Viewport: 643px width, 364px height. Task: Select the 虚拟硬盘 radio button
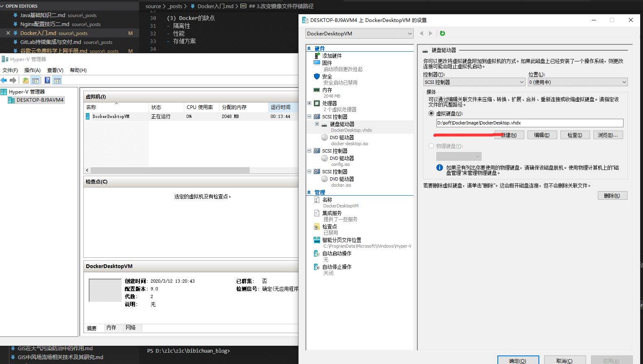tap(431, 113)
